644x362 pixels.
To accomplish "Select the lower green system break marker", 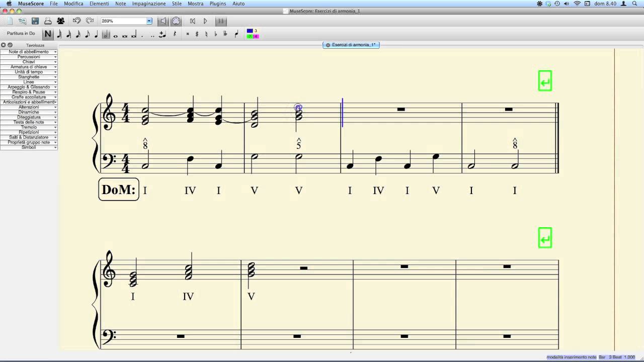I will (x=545, y=238).
